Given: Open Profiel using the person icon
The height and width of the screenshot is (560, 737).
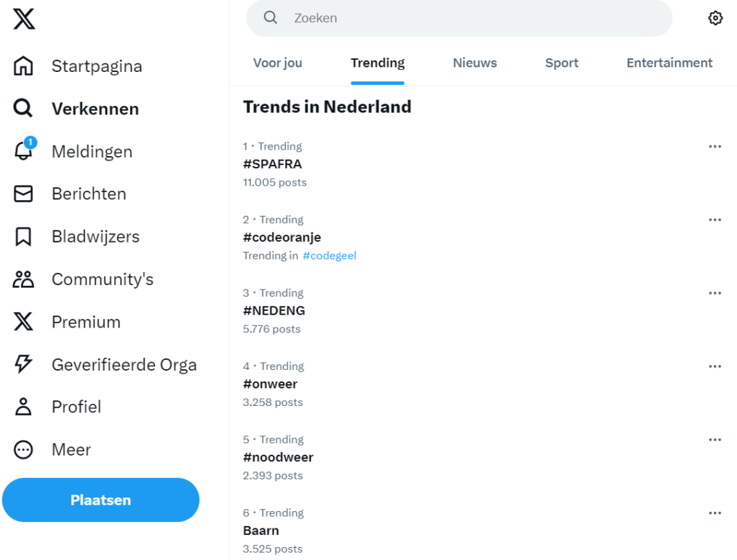Looking at the screenshot, I should (24, 407).
